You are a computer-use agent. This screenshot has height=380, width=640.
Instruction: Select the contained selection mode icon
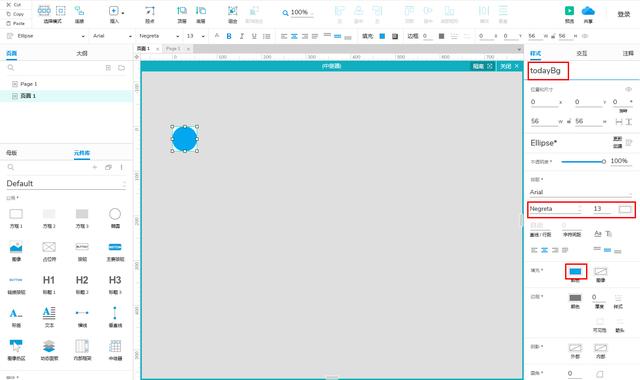60,11
